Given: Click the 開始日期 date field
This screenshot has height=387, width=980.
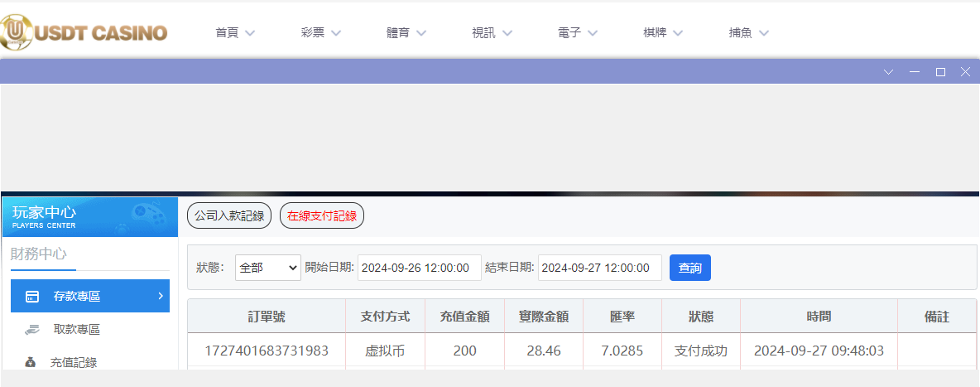Looking at the screenshot, I should [x=420, y=268].
